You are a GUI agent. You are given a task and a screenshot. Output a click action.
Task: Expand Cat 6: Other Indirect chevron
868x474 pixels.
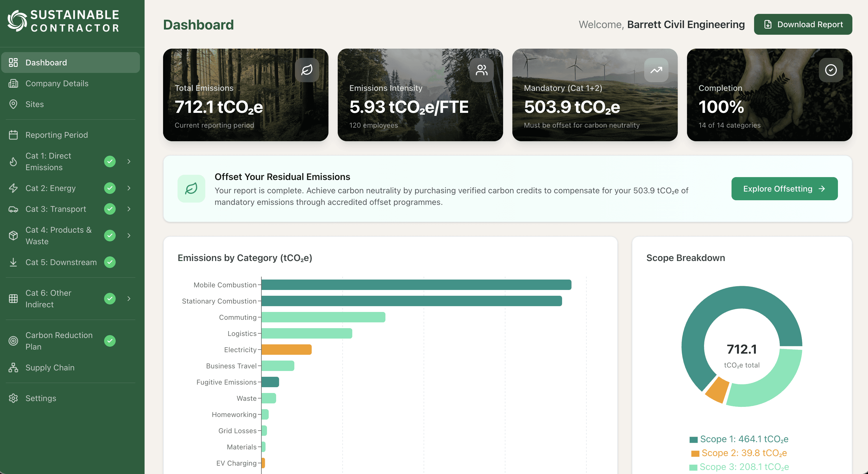coord(129,298)
